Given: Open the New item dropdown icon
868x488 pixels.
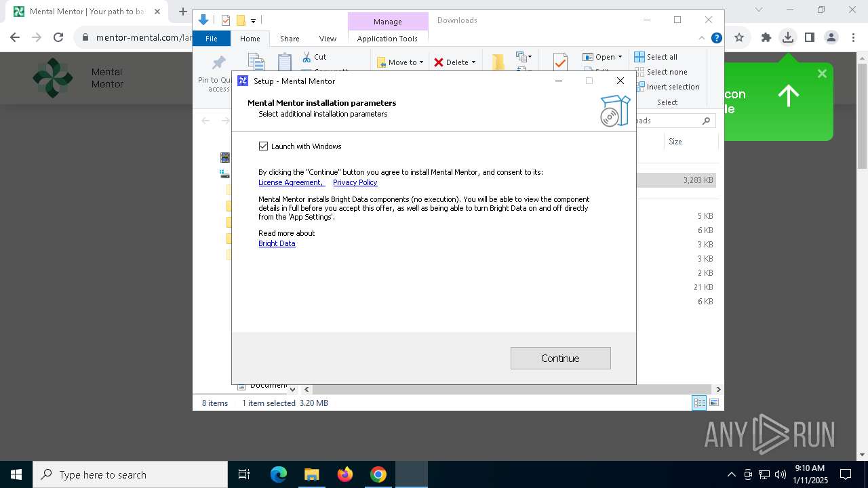Looking at the screenshot, I should pos(524,57).
